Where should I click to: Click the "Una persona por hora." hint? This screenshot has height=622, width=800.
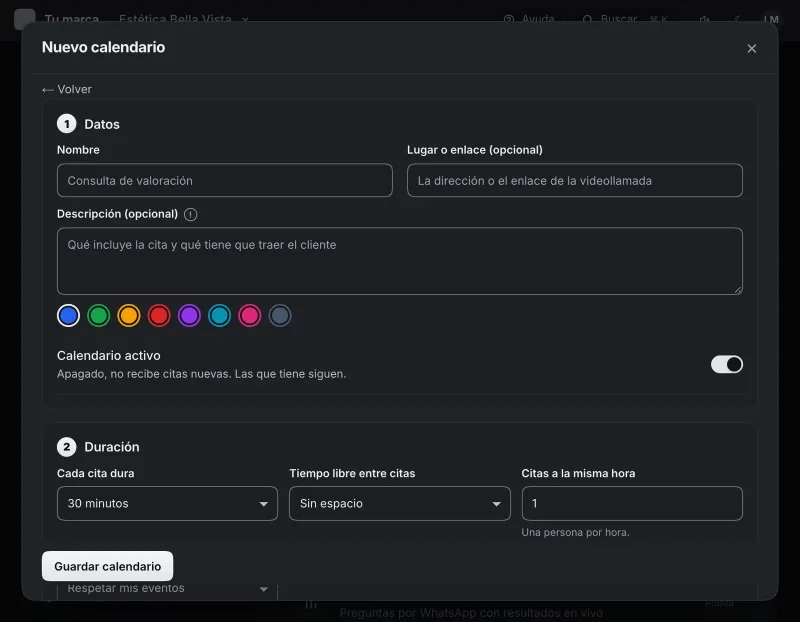[x=575, y=532]
